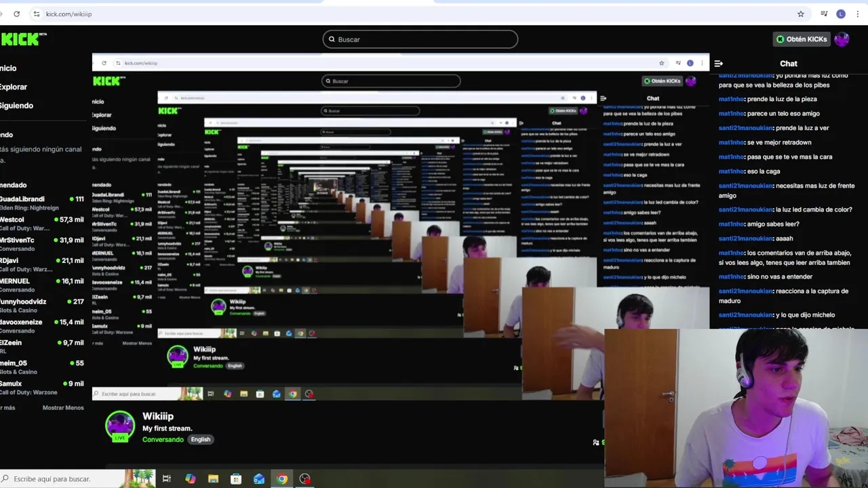
Task: Open GuadaLibrandi recommended channel
Action: [x=42, y=203]
